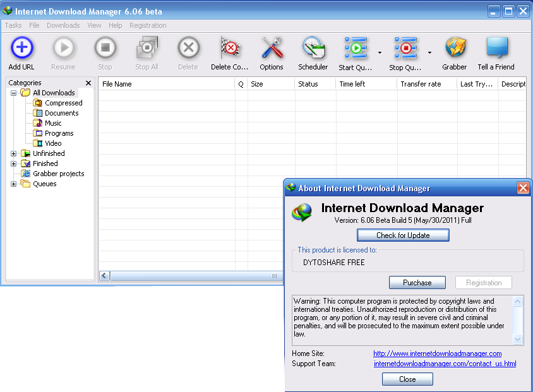Click the Stop toolbar icon
The image size is (533, 392).
105,48
